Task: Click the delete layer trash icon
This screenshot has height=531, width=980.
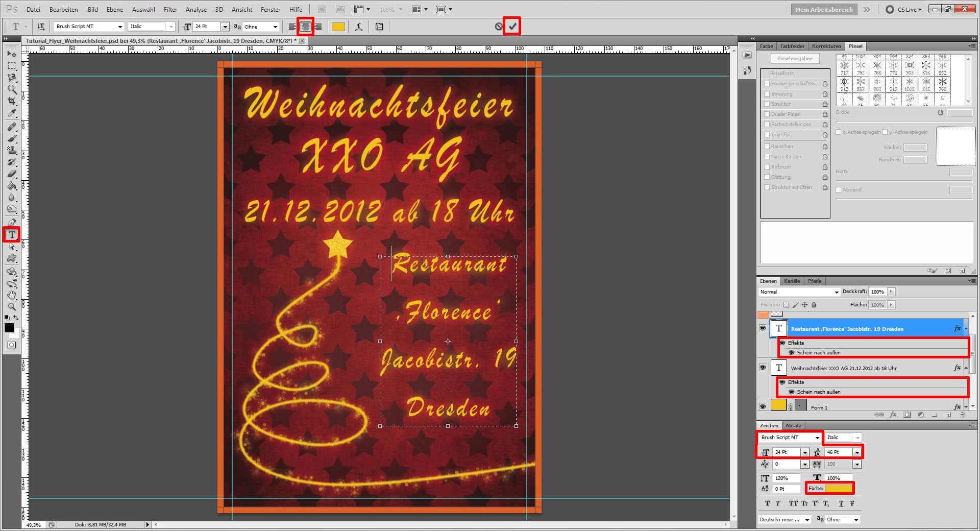Action: pyautogui.click(x=962, y=415)
